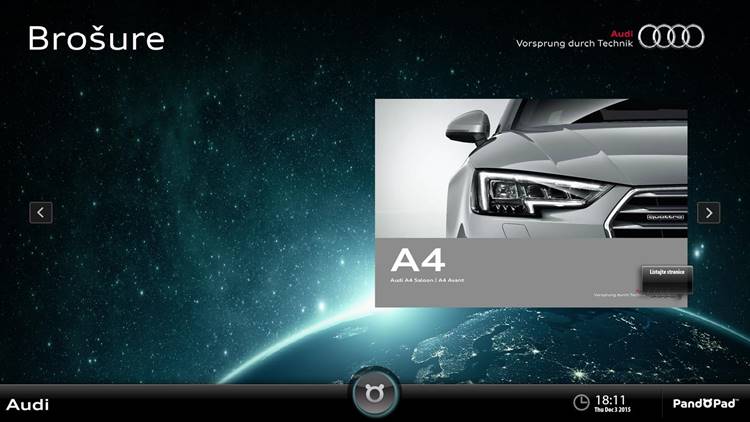The width and height of the screenshot is (750, 422).
Task: Open the Audi A4 brochure cover
Action: pos(530,202)
